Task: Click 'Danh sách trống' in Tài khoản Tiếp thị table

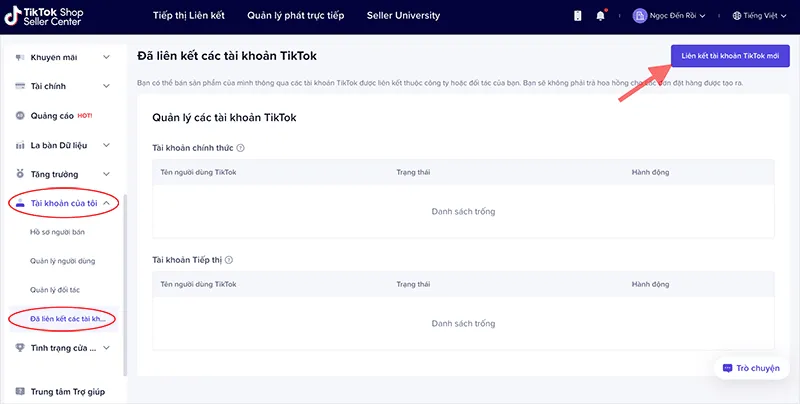Action: (463, 323)
